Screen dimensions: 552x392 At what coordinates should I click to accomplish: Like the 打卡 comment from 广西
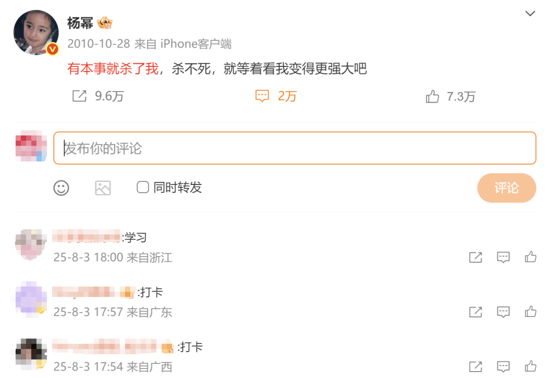pyautogui.click(x=531, y=366)
